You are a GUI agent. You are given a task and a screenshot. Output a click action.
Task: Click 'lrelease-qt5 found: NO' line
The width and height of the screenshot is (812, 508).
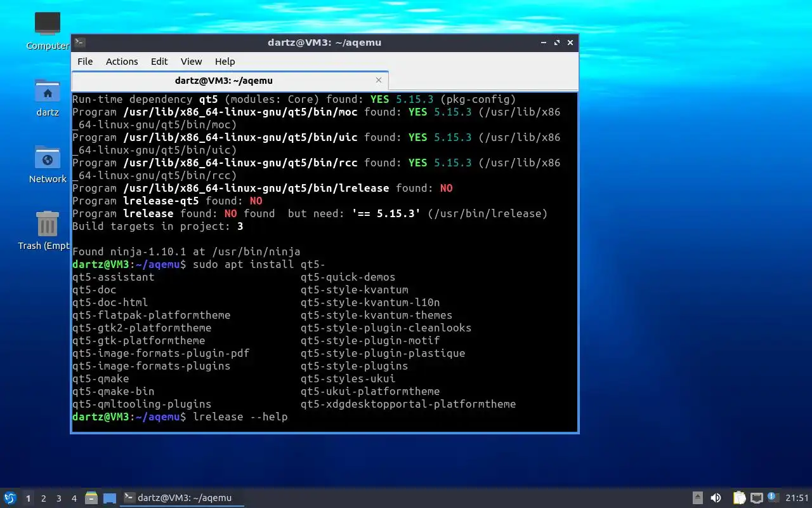point(167,201)
